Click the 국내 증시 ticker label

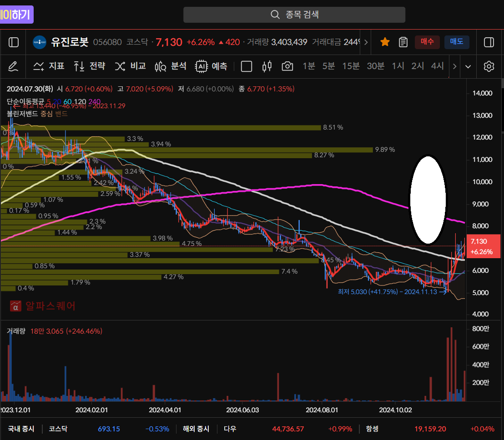point(21,429)
